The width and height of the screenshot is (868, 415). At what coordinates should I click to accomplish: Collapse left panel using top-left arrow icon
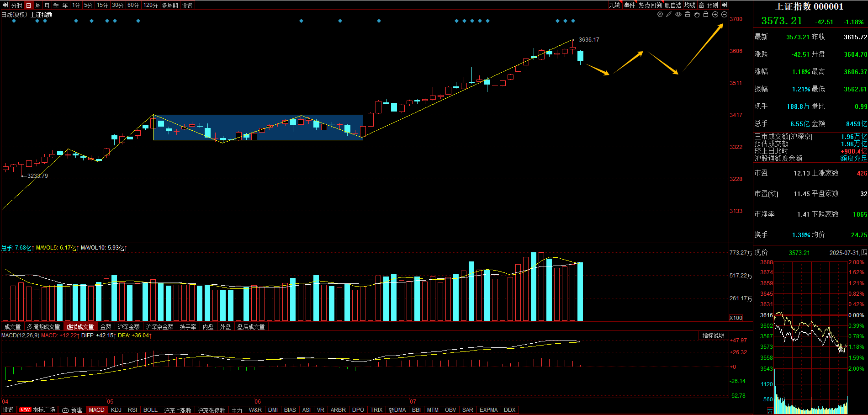tap(6, 5)
